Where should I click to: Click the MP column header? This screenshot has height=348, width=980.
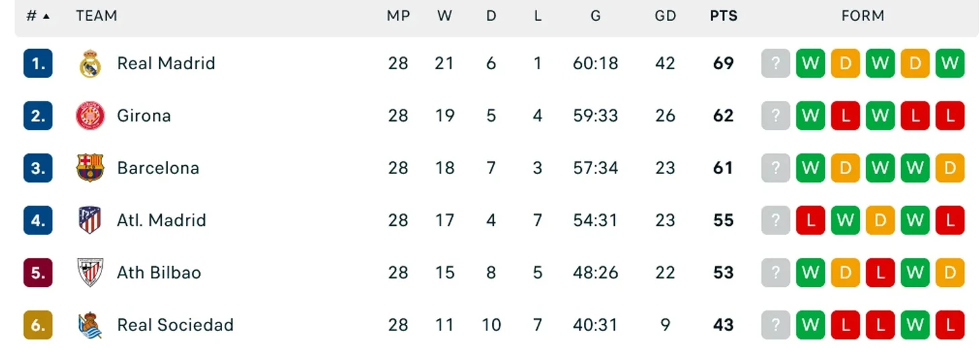(398, 16)
